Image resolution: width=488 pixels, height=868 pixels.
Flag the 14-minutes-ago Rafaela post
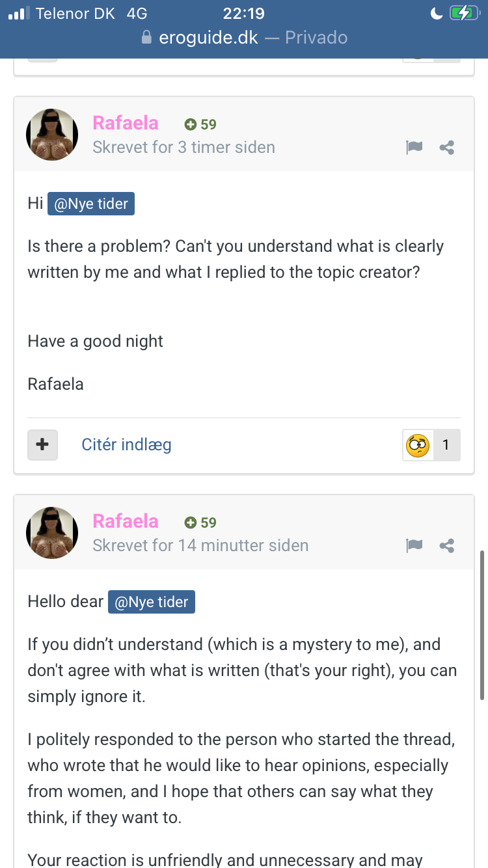(x=414, y=546)
